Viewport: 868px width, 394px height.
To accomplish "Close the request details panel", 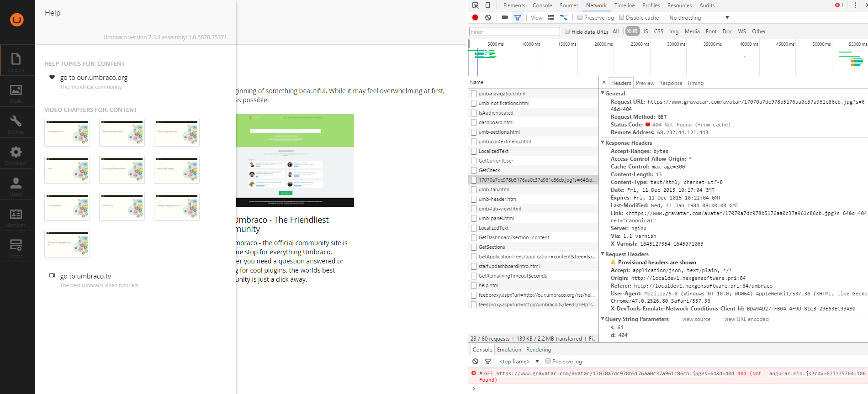I will [x=604, y=83].
